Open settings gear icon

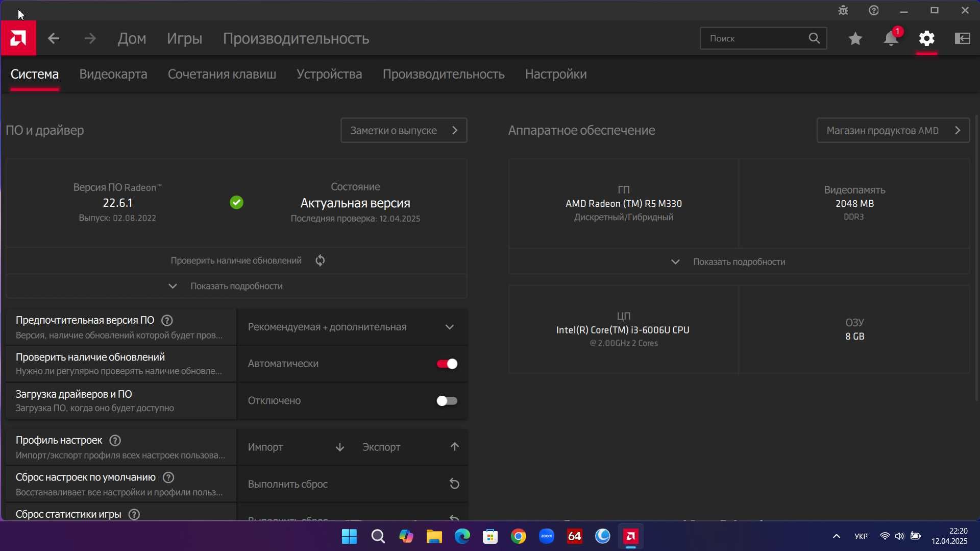[x=927, y=38]
